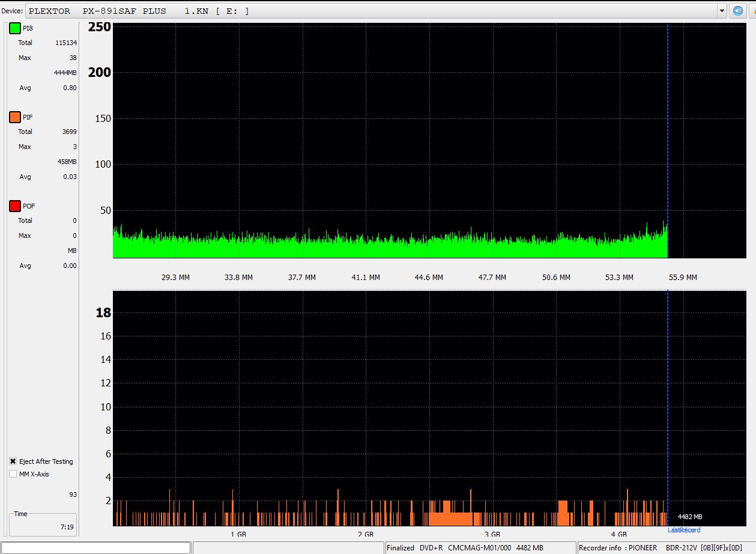Click the PIF Total value 3699
Viewport: 756px width, 554px height.
click(x=69, y=132)
